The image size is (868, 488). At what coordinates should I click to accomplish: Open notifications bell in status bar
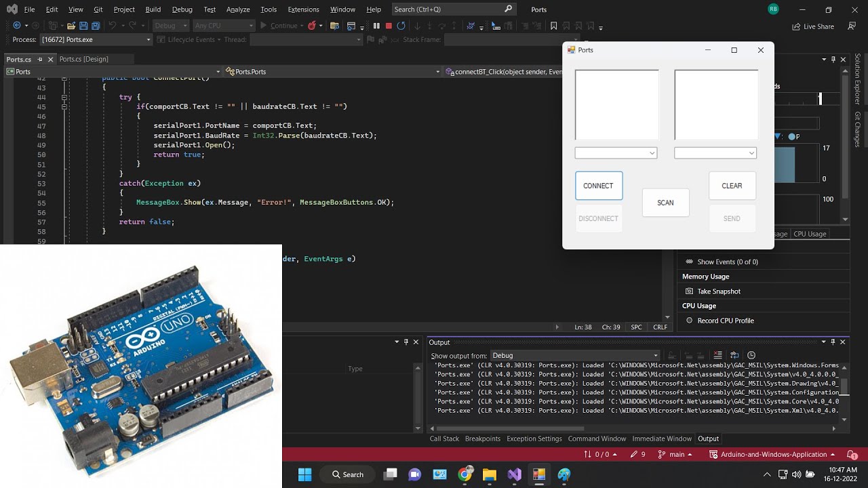coord(852,454)
